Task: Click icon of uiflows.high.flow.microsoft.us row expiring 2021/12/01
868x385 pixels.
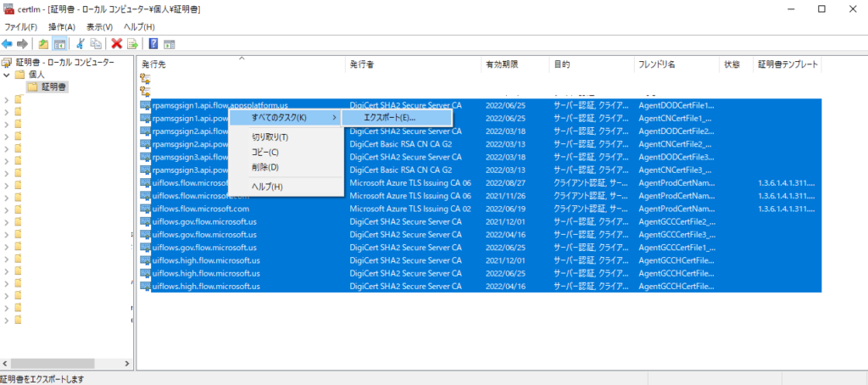Action: [x=146, y=260]
